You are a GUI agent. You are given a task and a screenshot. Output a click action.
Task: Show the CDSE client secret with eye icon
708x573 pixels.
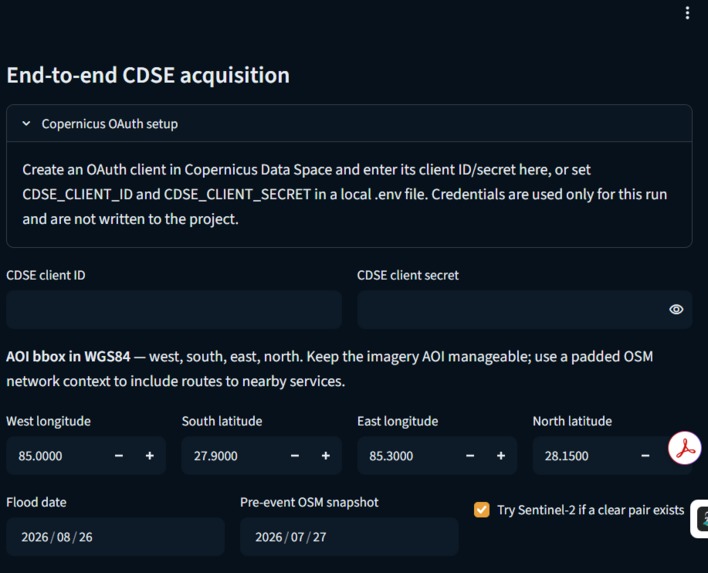point(676,309)
